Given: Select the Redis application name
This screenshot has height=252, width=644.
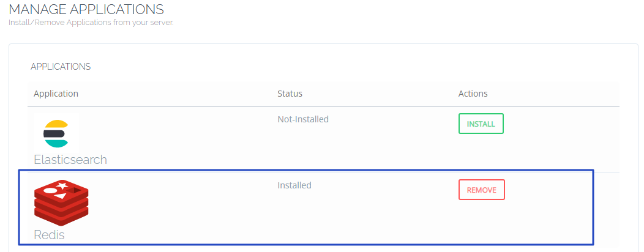Looking at the screenshot, I should [49, 235].
